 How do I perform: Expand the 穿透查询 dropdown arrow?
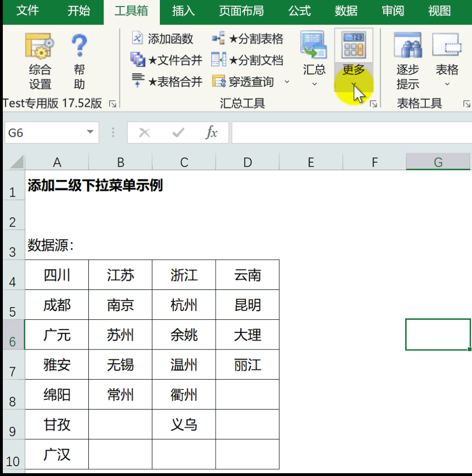pos(287,82)
